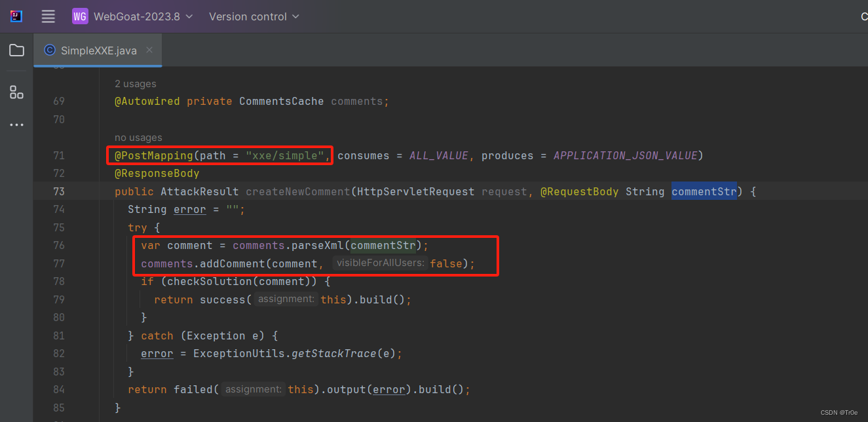Click line number 73 in gutter
Viewport: 868px width, 422px height.
[59, 192]
